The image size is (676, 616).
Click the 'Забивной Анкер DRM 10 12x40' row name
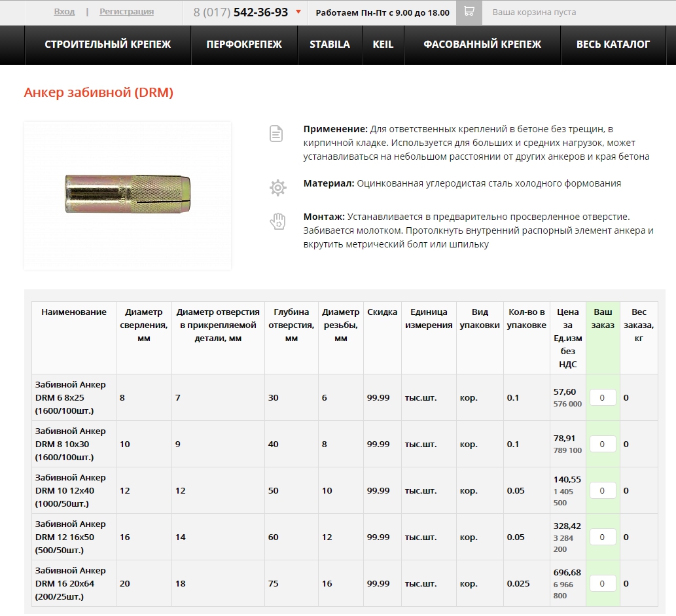pos(70,491)
